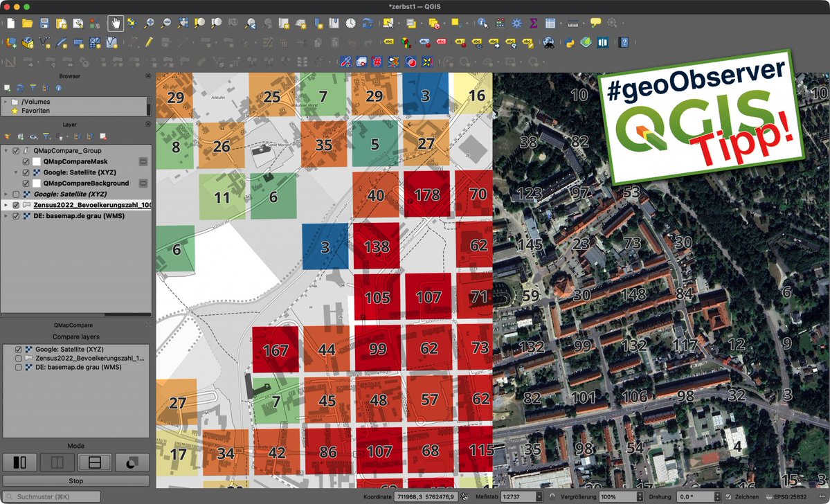Open the Temporal Controller clock icon
Viewport: 830px width, 504px height.
(350, 22)
